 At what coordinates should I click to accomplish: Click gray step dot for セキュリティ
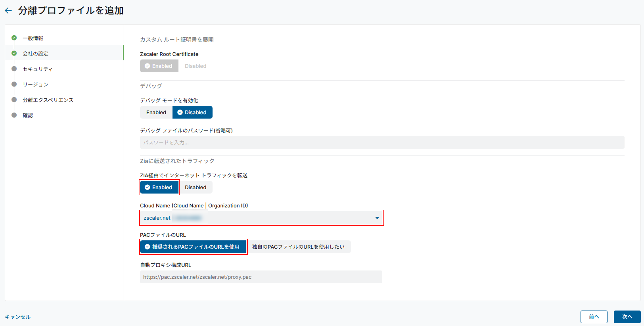point(14,69)
